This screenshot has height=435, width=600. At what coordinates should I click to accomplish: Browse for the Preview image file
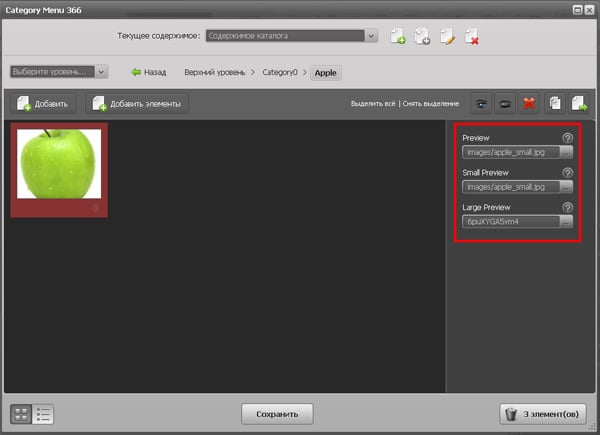566,153
